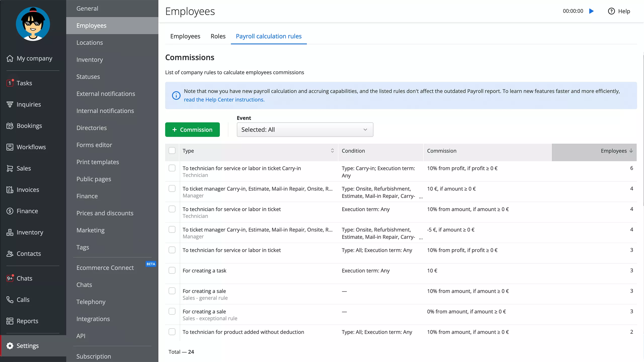Viewport: 644px width, 362px height.
Task: Click the user avatar picture
Action: pos(33,24)
